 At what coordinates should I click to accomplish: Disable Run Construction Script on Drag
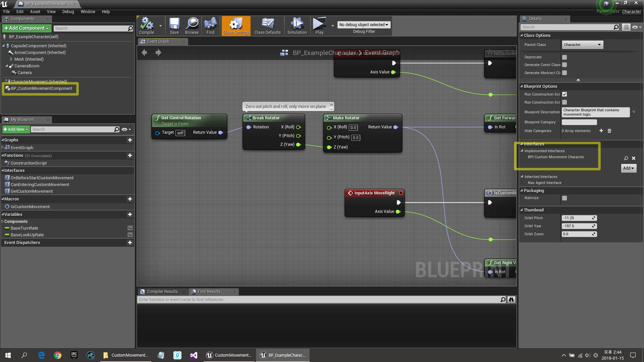[x=565, y=94]
